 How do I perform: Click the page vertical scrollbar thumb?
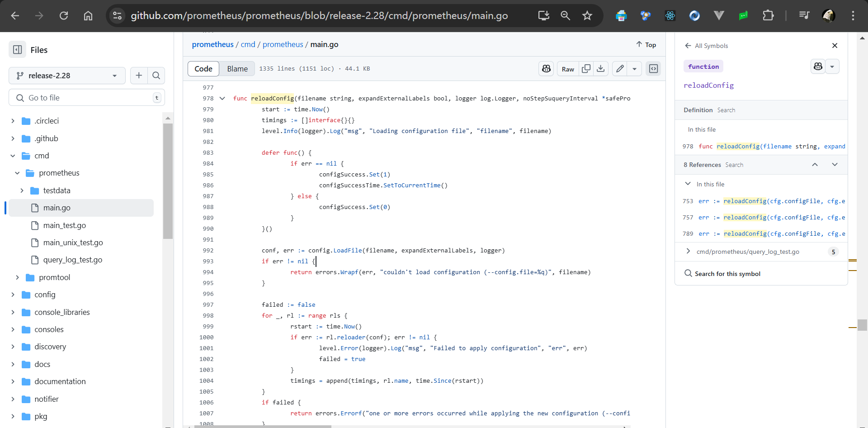click(862, 325)
